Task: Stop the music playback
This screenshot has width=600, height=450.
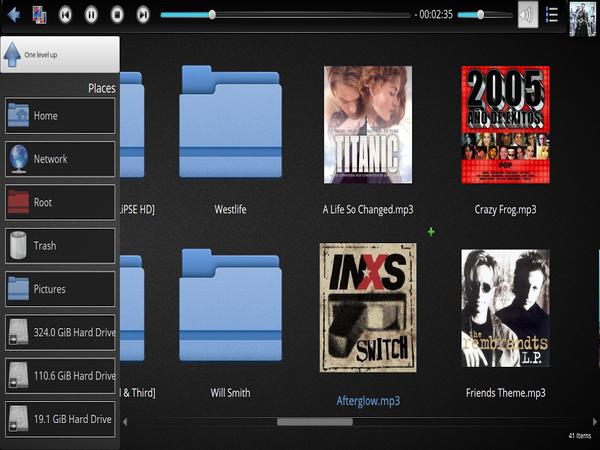Action: coord(117,15)
